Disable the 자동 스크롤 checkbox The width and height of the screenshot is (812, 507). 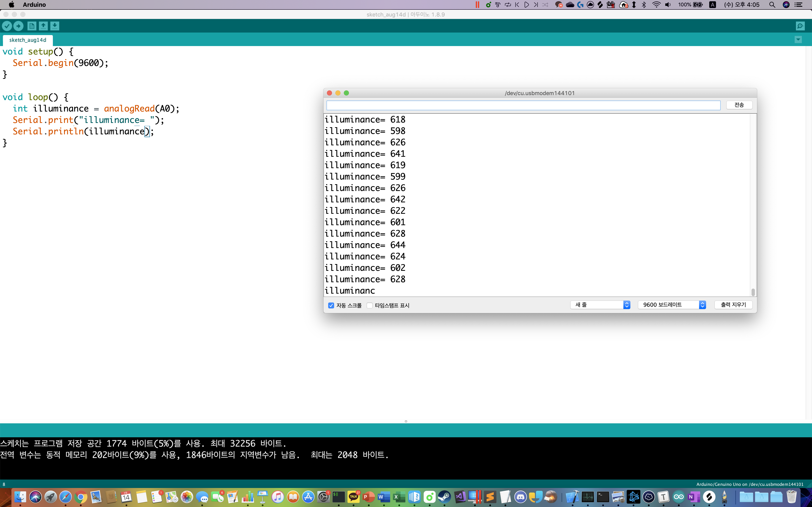point(331,305)
